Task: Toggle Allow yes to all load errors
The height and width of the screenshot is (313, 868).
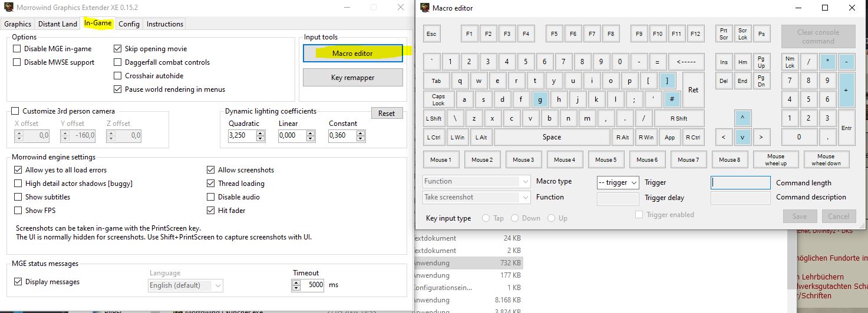Action: pyautogui.click(x=18, y=170)
